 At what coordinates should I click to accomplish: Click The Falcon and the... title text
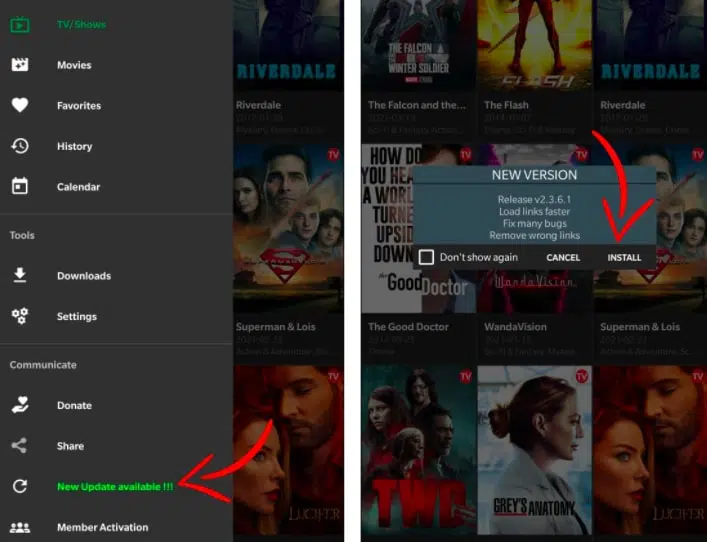tap(417, 105)
